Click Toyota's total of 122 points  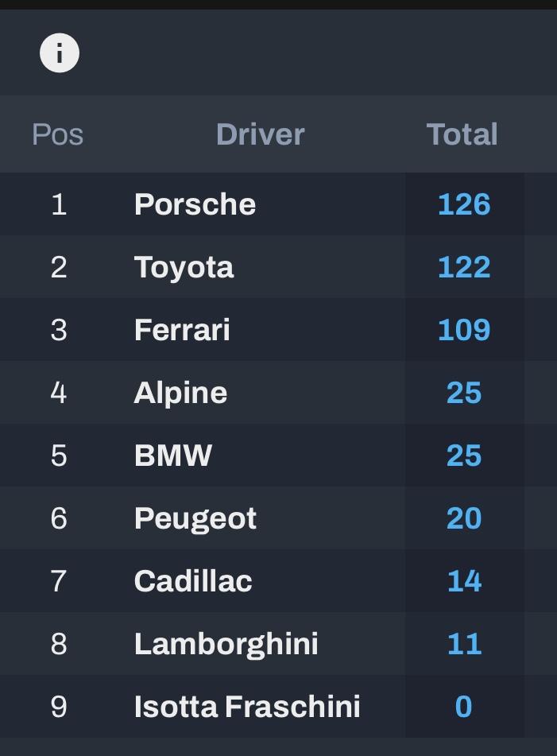[x=464, y=266]
